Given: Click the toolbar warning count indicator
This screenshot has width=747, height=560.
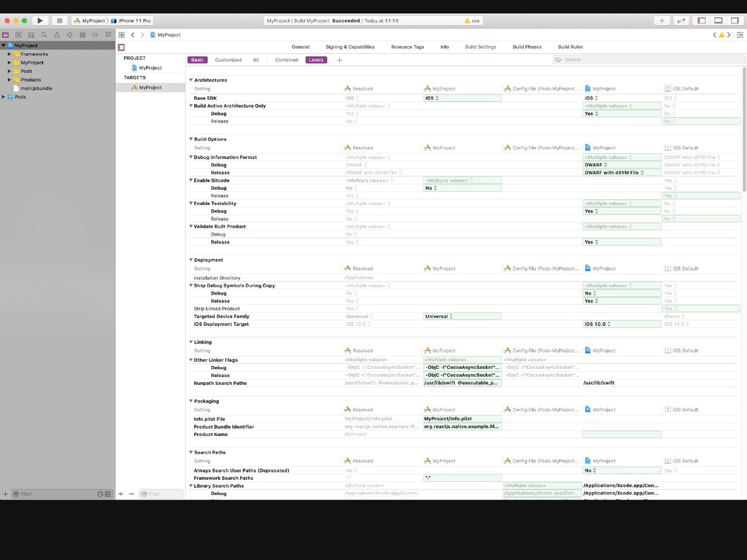Looking at the screenshot, I should click(472, 20).
